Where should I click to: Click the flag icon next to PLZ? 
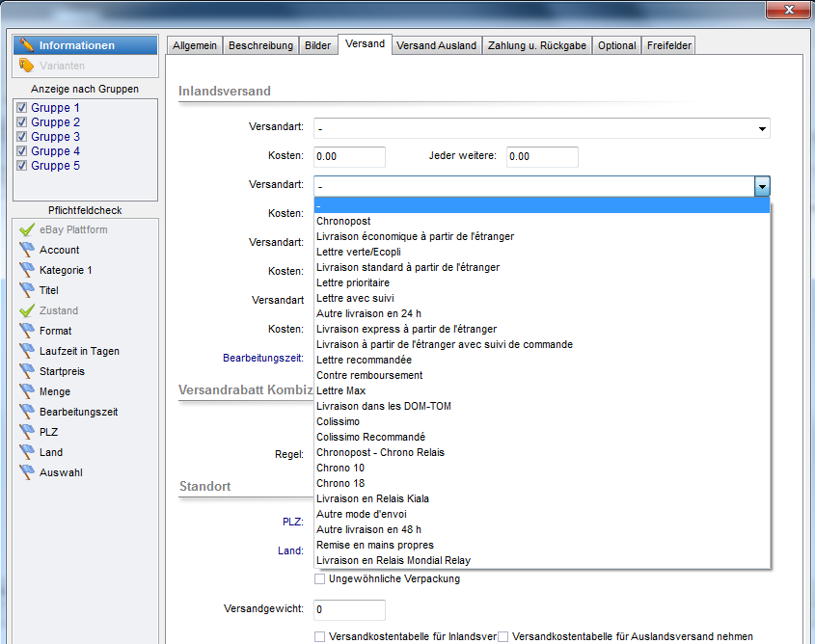[26, 433]
